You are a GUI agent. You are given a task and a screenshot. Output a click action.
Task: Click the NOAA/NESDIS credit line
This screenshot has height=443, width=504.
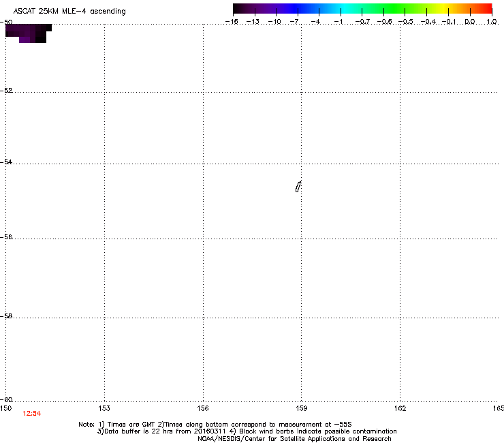[294, 439]
